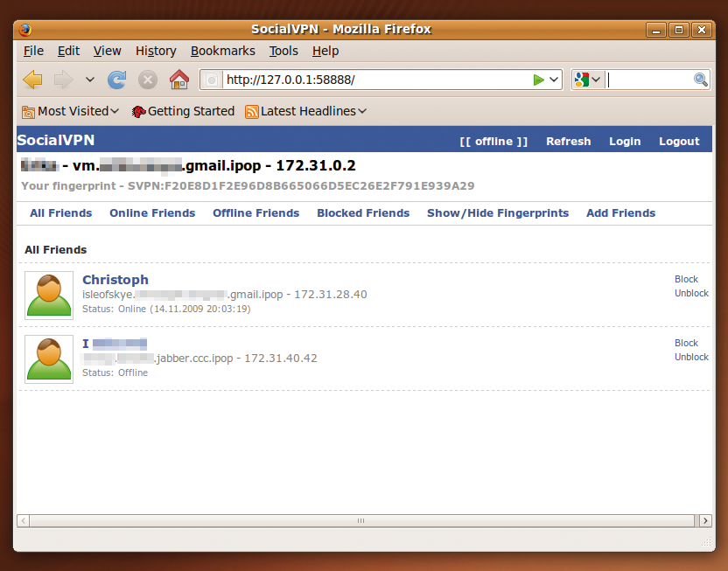Click the 172.31.28.40 address line
Viewport: 728px width, 571px height.
[x=225, y=295]
